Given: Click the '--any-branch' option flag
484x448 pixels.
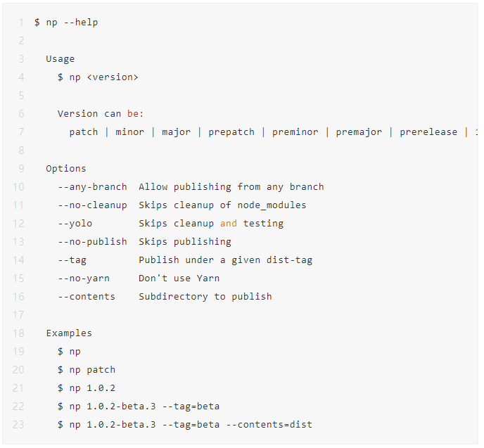Looking at the screenshot, I should 92,187.
